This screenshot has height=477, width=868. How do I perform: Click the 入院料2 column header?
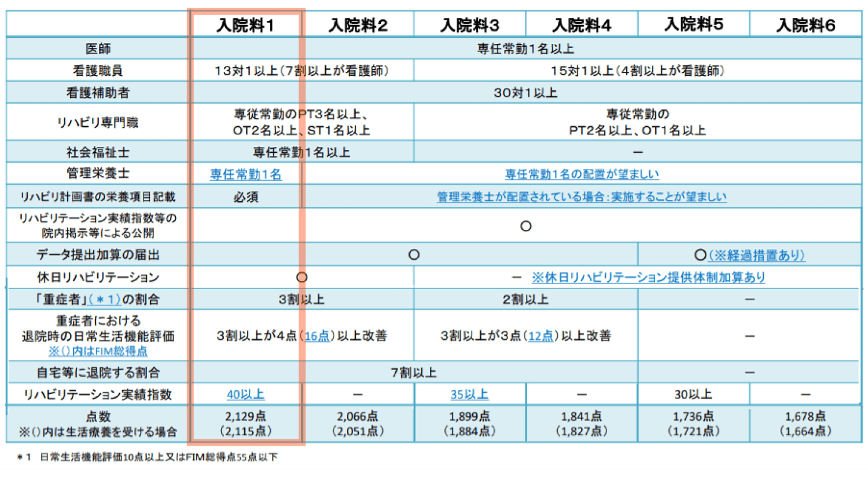pos(358,25)
